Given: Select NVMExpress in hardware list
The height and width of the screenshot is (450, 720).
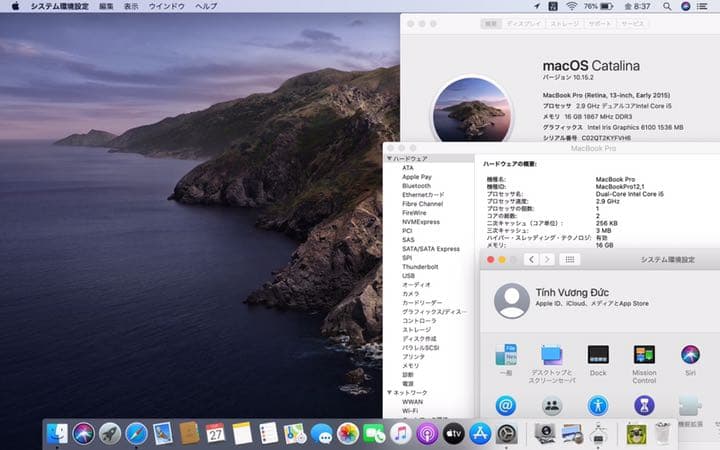Looking at the screenshot, I should 421,221.
